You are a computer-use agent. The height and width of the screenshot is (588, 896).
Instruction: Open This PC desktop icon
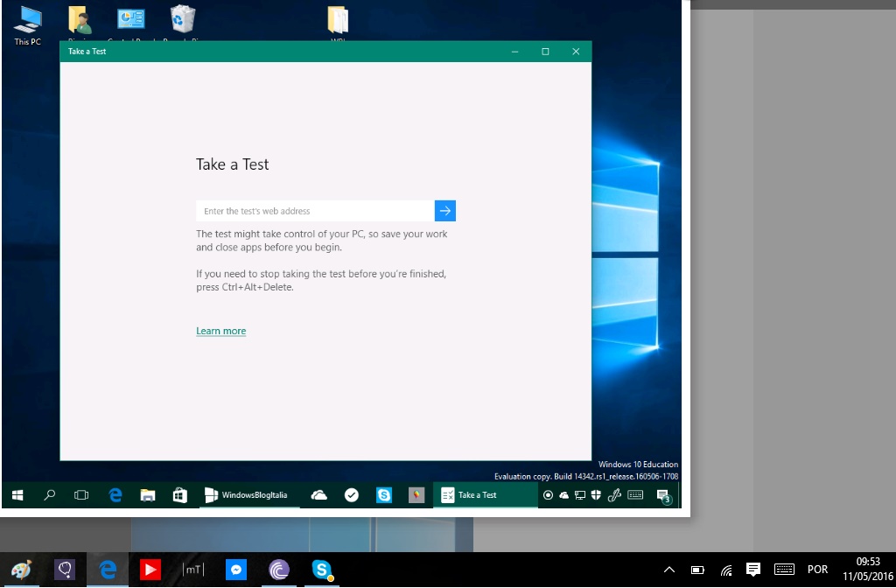click(27, 23)
